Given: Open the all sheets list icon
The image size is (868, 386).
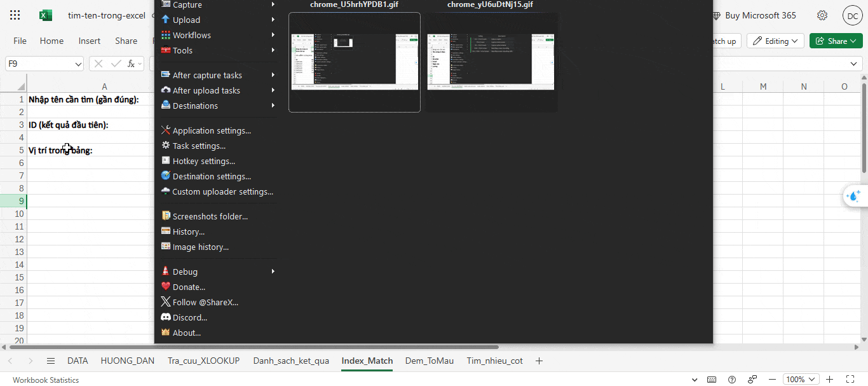Looking at the screenshot, I should tap(51, 361).
